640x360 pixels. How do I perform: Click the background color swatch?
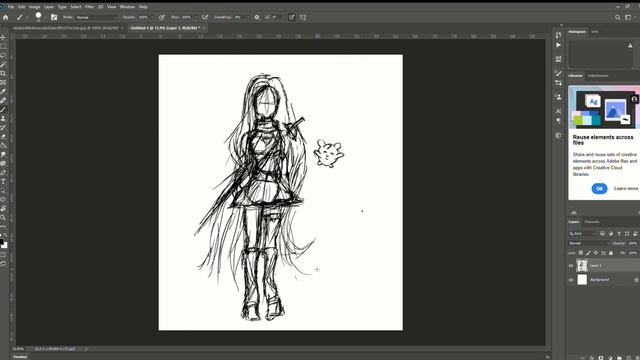tap(4, 245)
